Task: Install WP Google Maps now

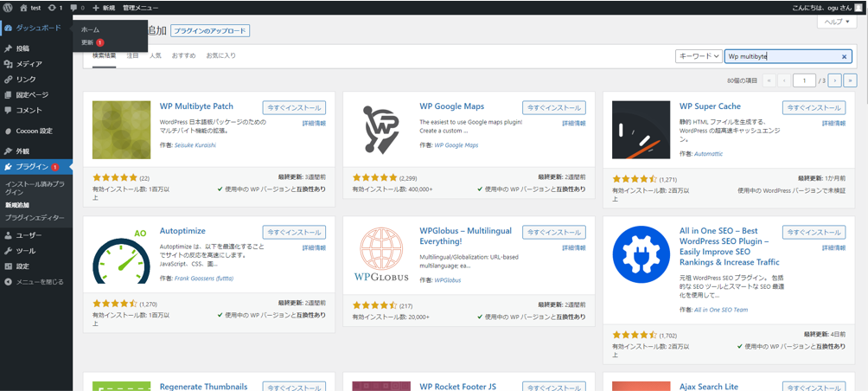Action: (x=554, y=108)
